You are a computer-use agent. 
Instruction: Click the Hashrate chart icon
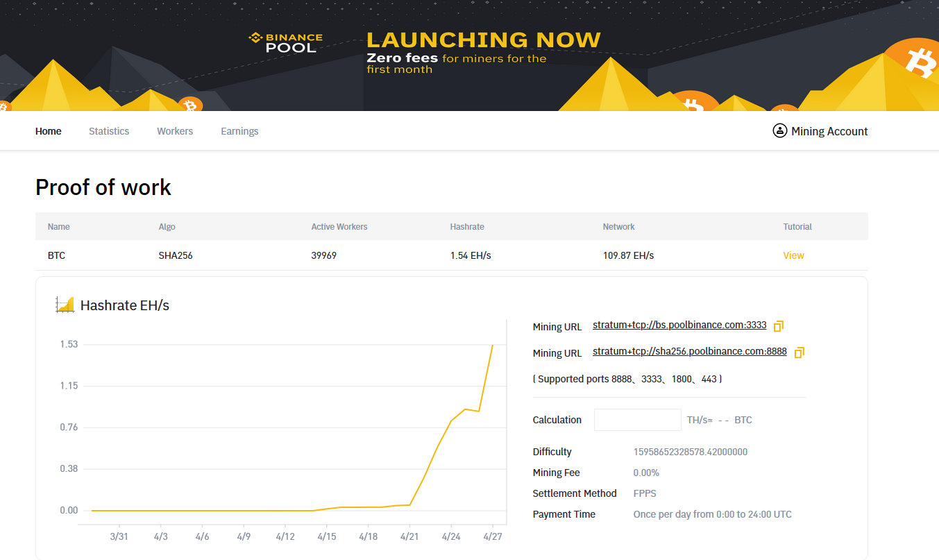65,305
